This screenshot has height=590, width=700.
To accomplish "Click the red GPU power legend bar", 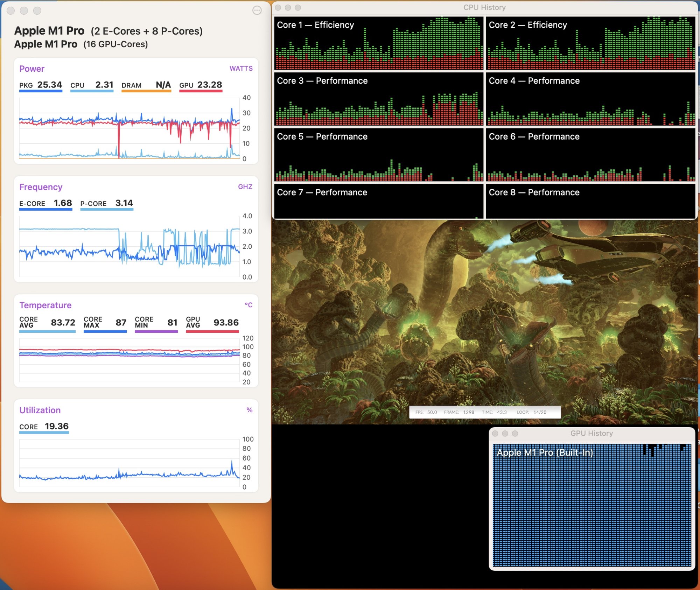I will (x=201, y=91).
